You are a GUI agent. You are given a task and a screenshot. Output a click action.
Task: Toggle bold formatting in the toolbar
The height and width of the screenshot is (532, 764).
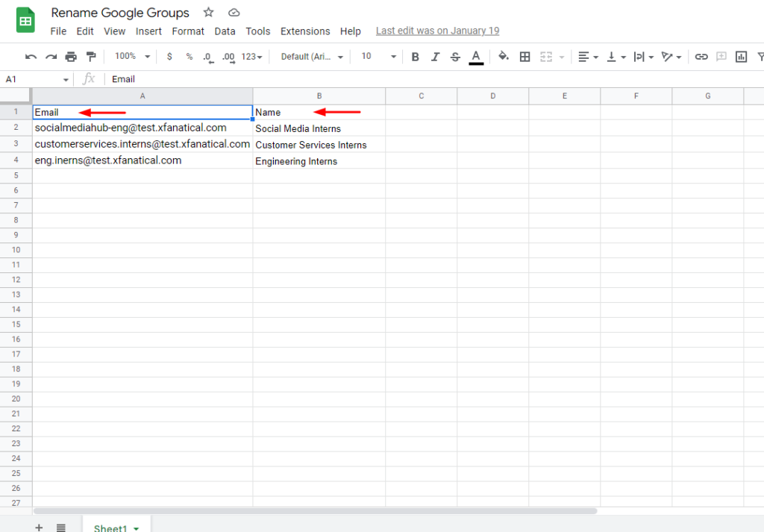(x=415, y=57)
